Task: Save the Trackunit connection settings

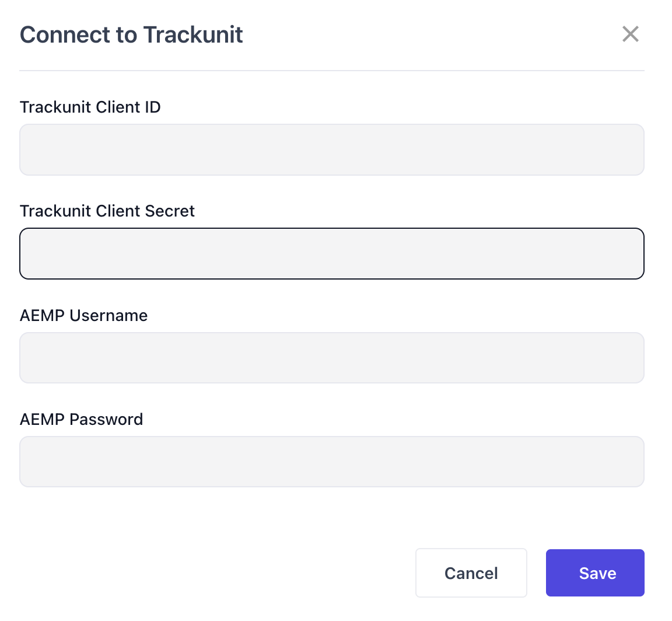Action: click(595, 573)
